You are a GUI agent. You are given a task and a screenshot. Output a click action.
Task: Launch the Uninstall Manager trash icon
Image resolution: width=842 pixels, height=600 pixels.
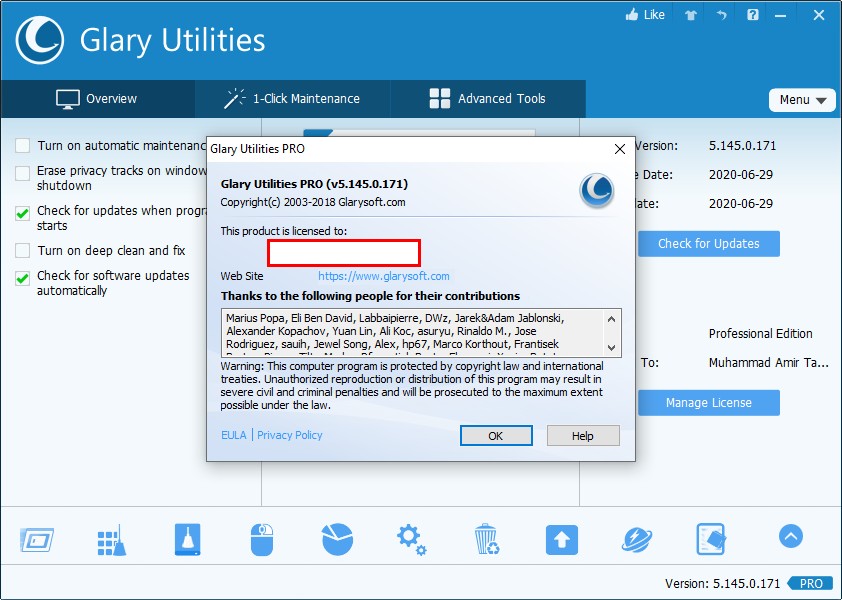(487, 539)
